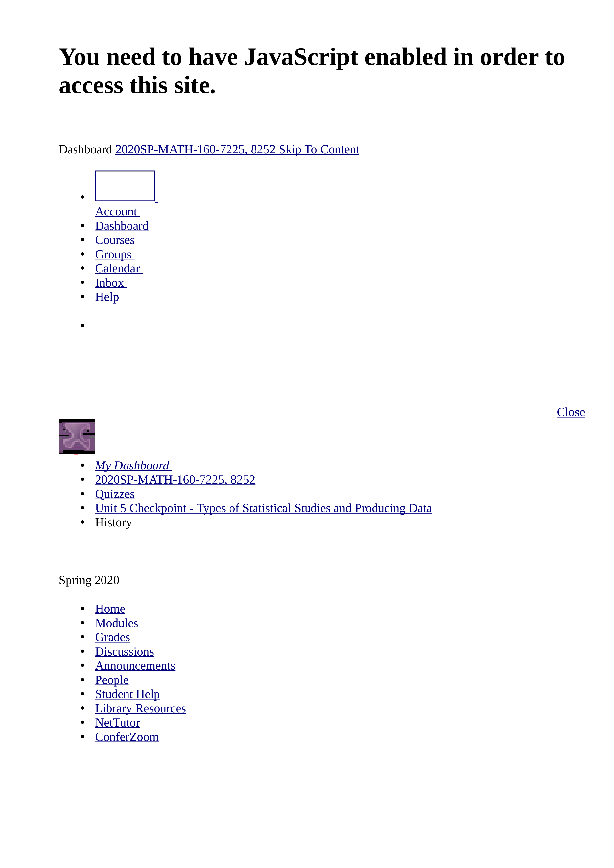
Task: Expand the My Dashboard breadcrumb link
Action: coord(133,466)
